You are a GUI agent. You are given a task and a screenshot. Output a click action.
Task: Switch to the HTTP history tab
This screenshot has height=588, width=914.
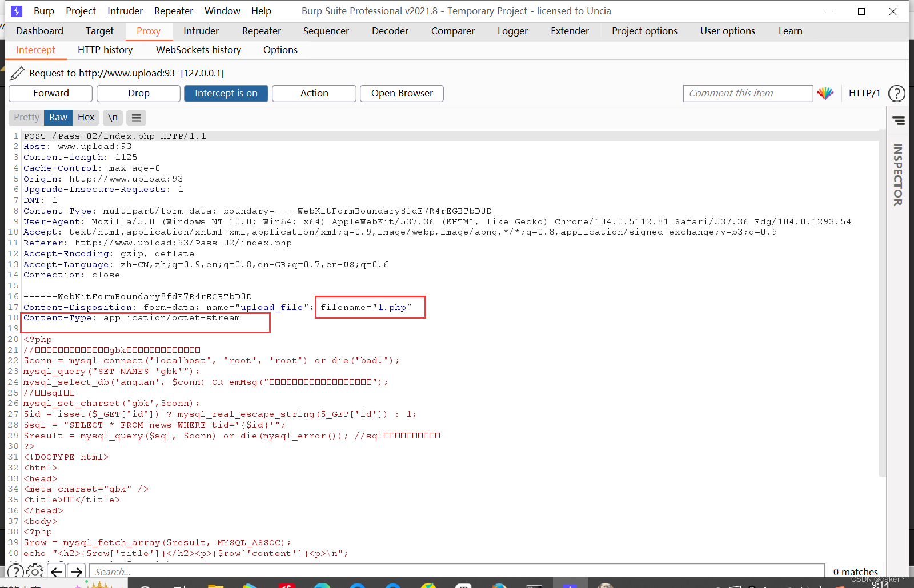tap(105, 50)
